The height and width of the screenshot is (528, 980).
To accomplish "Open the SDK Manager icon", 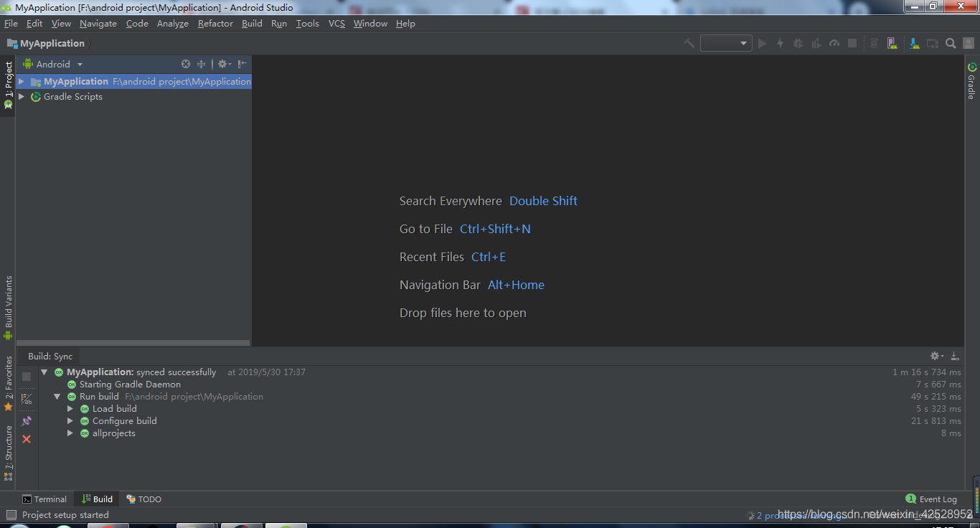I will (915, 43).
